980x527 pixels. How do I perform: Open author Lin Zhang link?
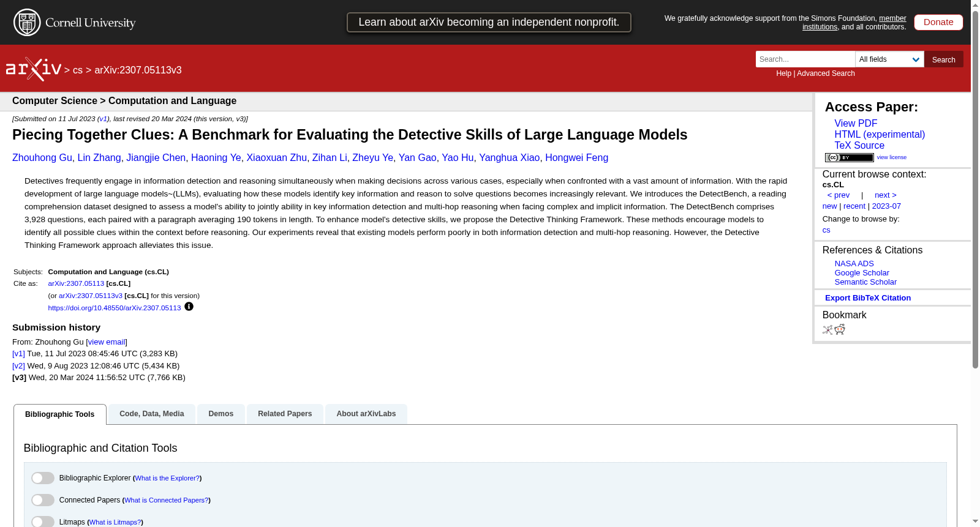click(x=99, y=158)
